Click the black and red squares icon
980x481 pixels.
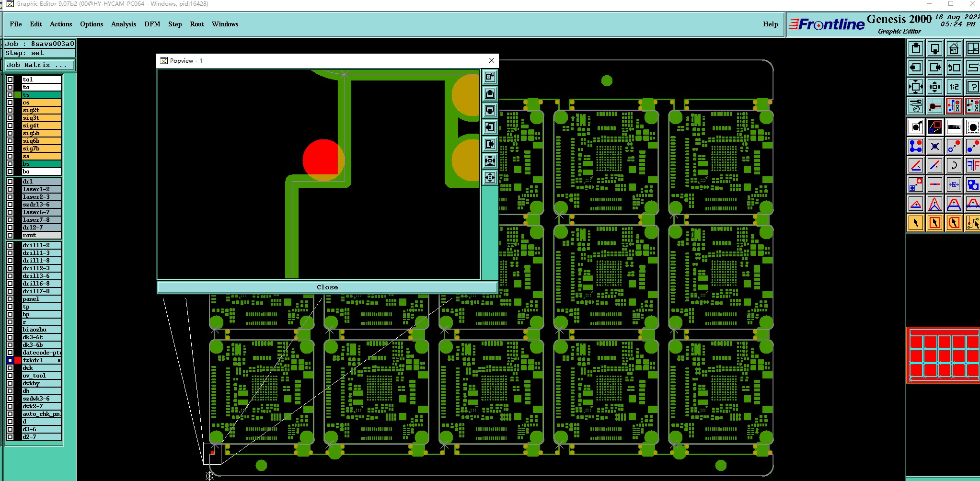(x=935, y=127)
